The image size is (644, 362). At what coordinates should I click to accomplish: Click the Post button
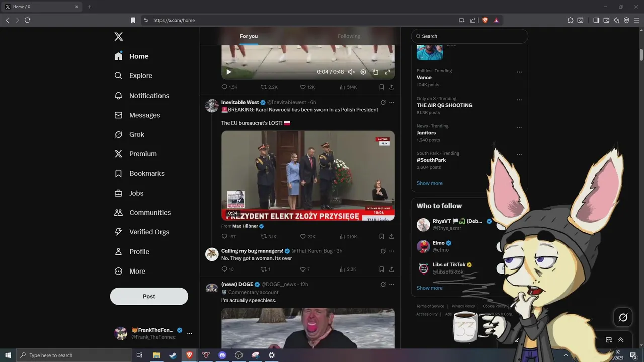point(149,296)
